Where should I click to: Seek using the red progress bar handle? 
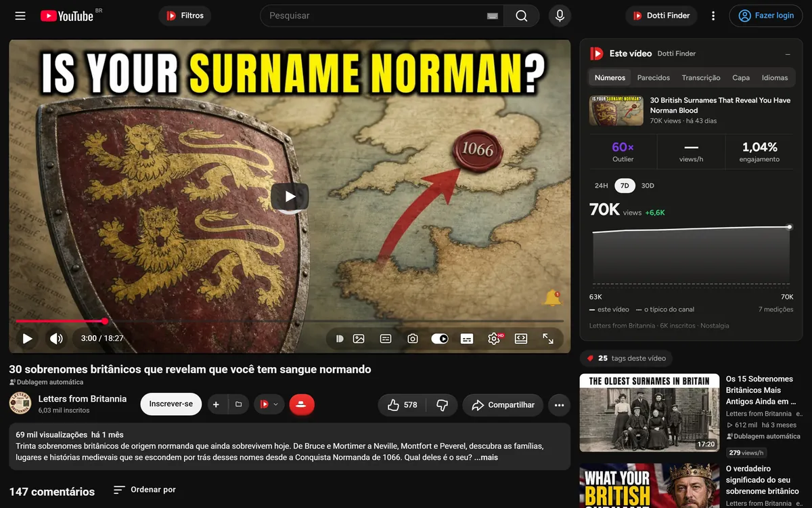[x=105, y=321]
